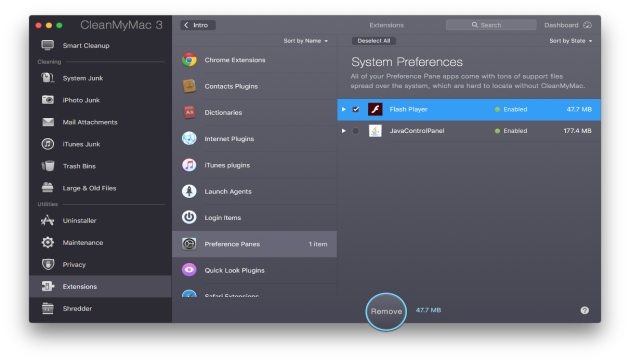
Task: Click the Flash Player app icon
Action: pyautogui.click(x=375, y=109)
